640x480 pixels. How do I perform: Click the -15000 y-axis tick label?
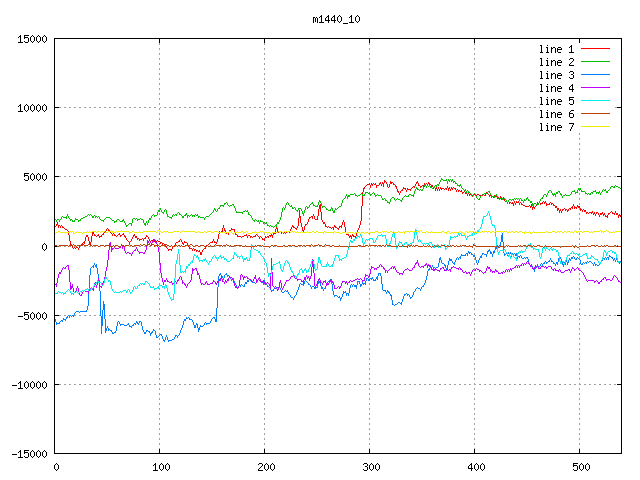[29, 453]
